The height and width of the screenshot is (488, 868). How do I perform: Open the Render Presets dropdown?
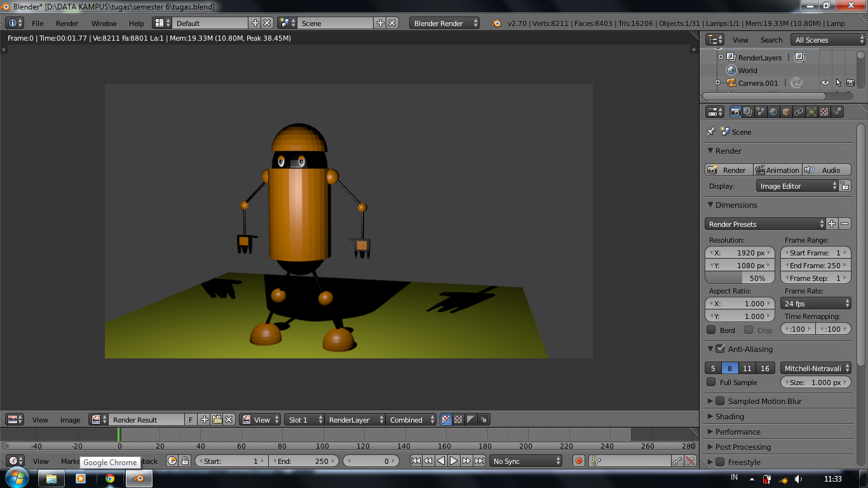[x=765, y=224]
